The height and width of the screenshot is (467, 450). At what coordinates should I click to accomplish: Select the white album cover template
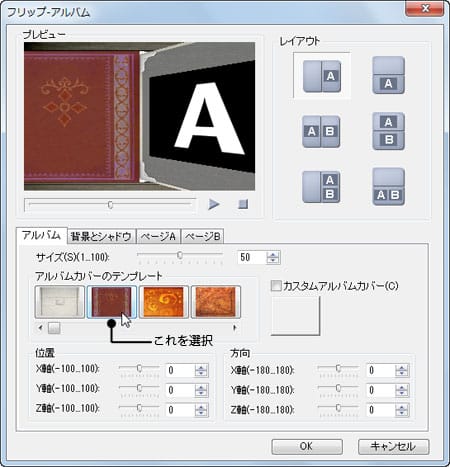(x=60, y=302)
